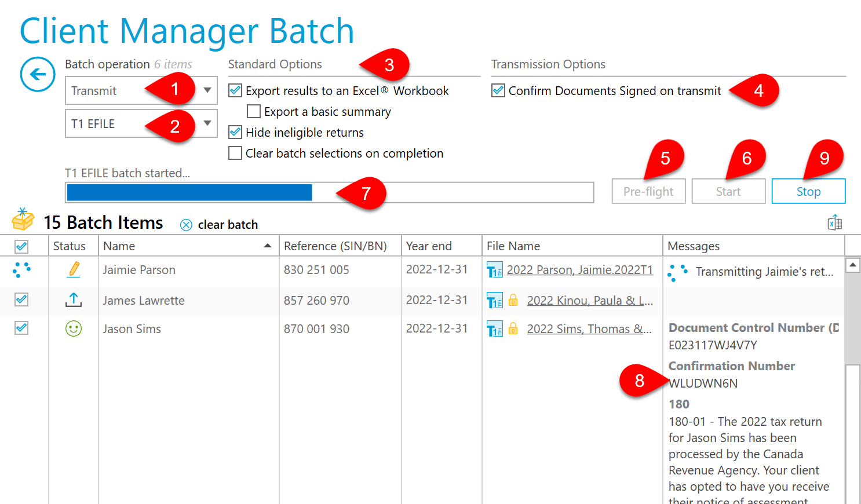Toggle Confirm Documents Signed on transmit
Image resolution: width=861 pixels, height=504 pixels.
[498, 90]
